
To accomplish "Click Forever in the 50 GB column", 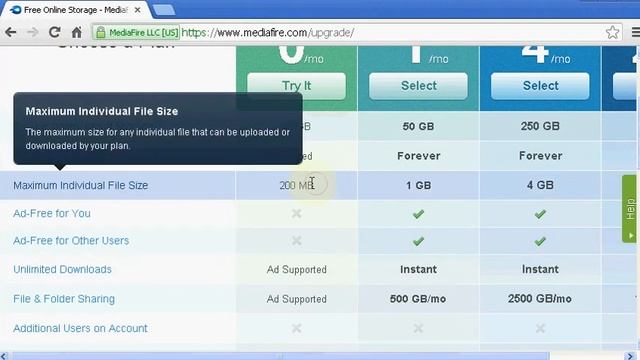I will (419, 156).
